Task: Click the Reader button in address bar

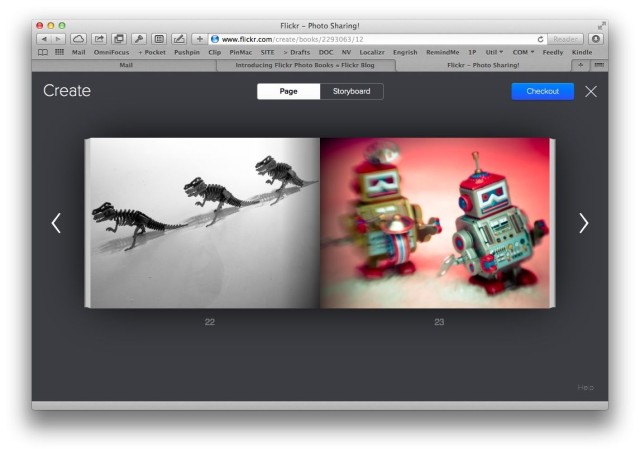Action: pos(566,38)
